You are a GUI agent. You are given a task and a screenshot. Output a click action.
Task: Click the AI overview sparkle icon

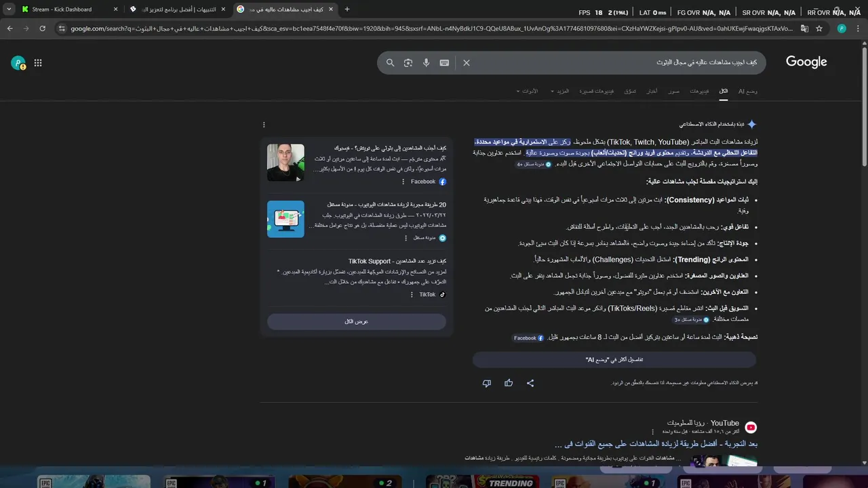coord(751,125)
